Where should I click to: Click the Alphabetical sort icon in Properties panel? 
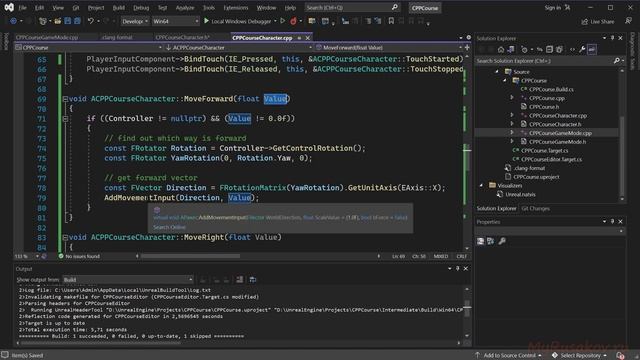tap(490, 241)
